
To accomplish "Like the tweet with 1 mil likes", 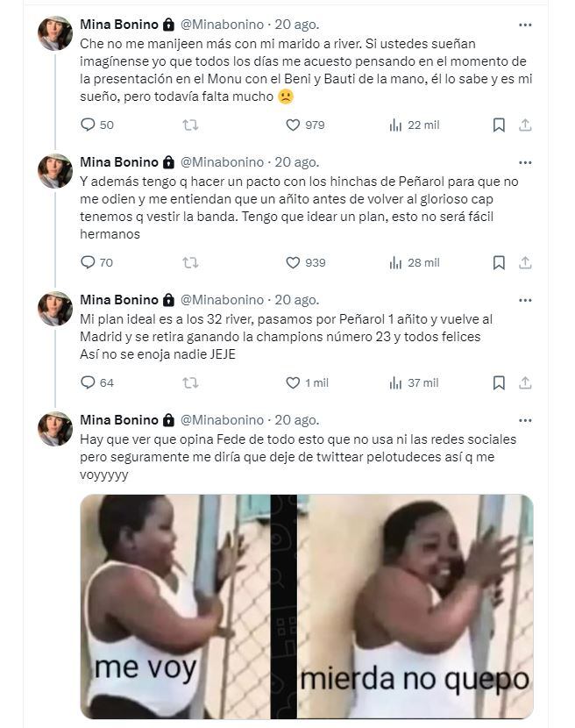I will (x=295, y=382).
